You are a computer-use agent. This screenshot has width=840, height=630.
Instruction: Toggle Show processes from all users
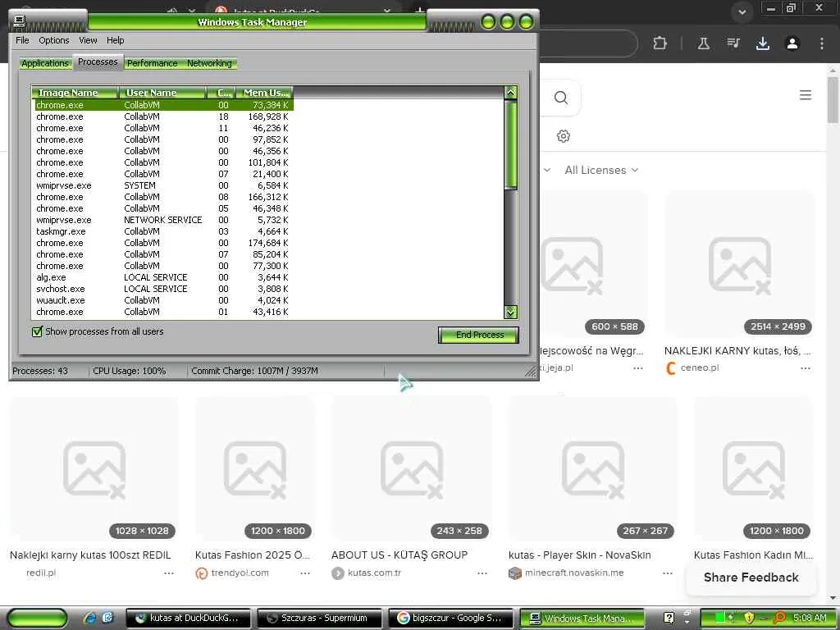tap(37, 331)
